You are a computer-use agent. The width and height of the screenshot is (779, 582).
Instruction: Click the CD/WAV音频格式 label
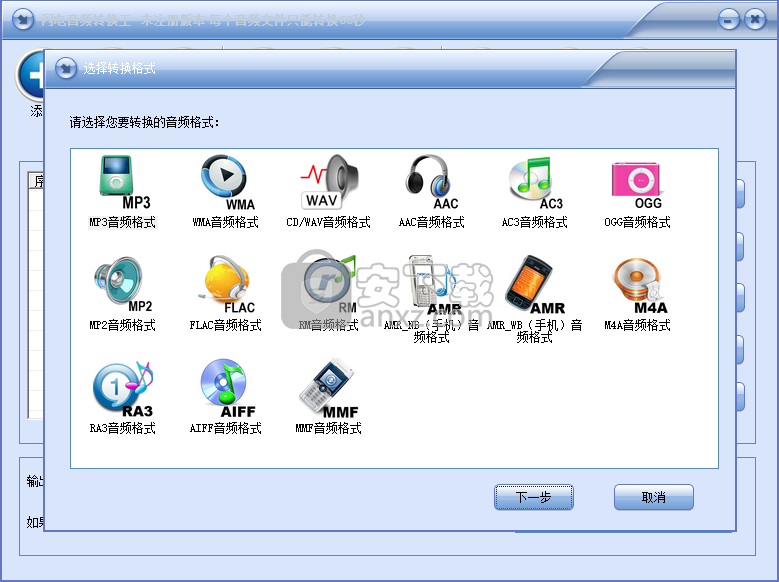[x=328, y=222]
